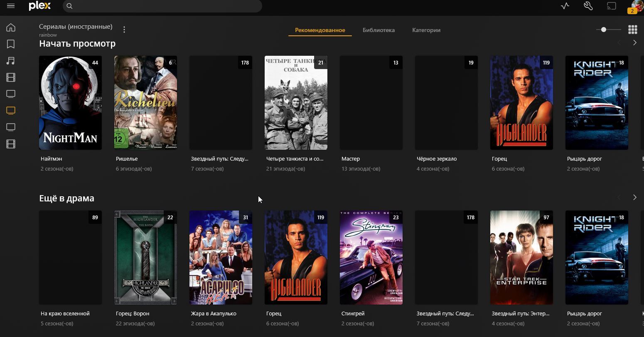Adjust the poster size slider
This screenshot has height=337, width=644.
pyautogui.click(x=608, y=30)
